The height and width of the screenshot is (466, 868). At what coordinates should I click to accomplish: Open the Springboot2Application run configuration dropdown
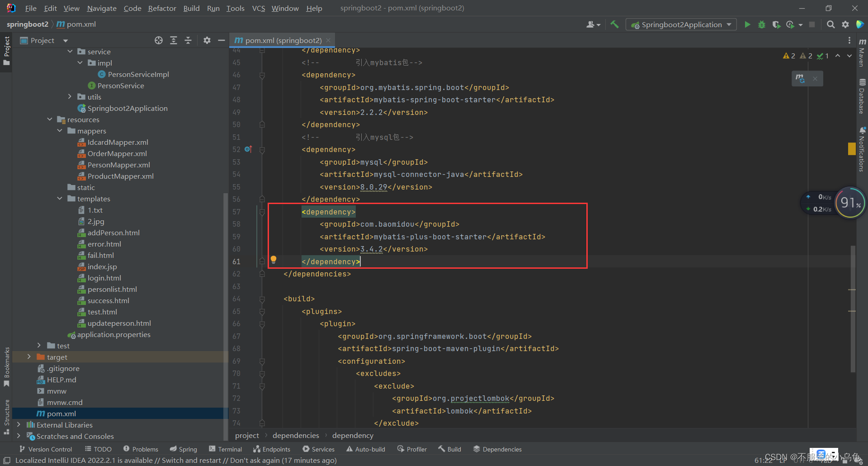coord(681,24)
